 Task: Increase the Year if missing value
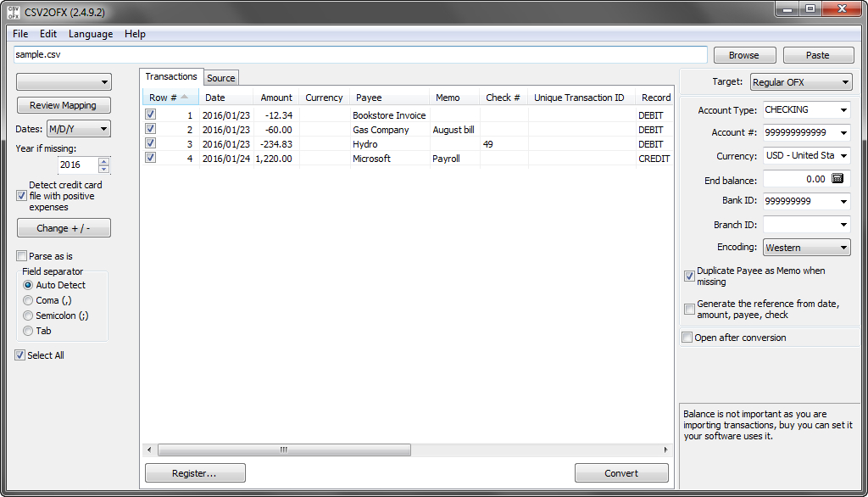(103, 161)
